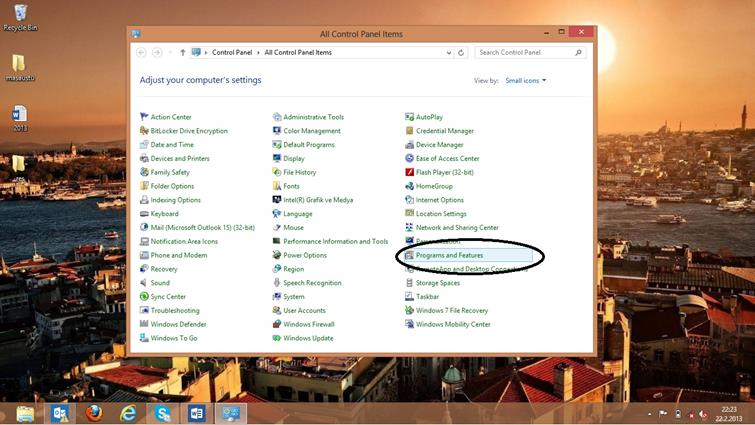Viewport: 755px width, 425px height.
Task: Open the Phone and Modem link
Action: 179,255
